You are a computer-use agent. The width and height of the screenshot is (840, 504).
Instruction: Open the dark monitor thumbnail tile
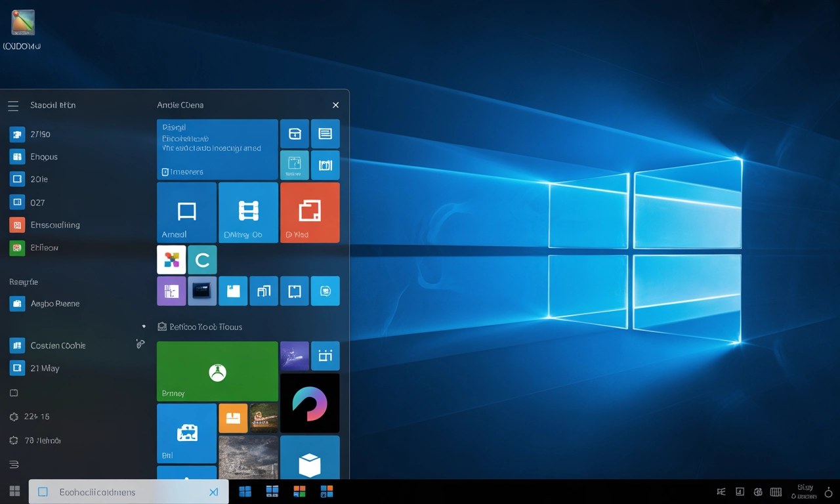click(x=202, y=291)
